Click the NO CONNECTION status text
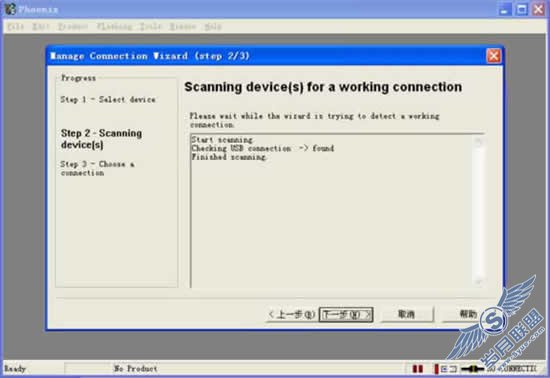 (512, 369)
